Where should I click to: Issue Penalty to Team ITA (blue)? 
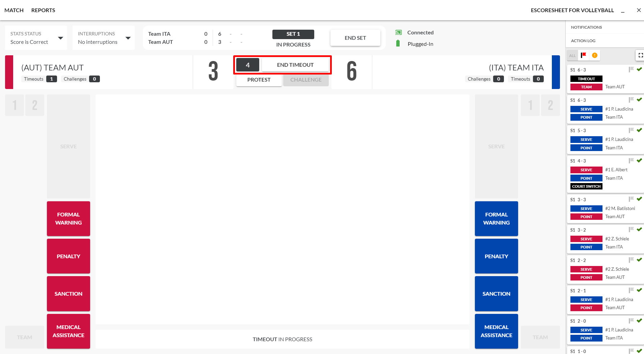coord(497,256)
